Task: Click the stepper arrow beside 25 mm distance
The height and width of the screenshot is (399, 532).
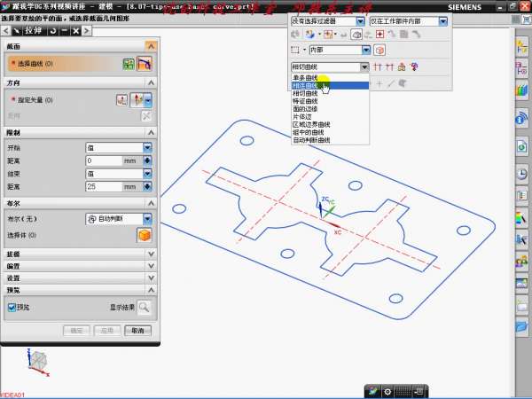Action: [147, 186]
